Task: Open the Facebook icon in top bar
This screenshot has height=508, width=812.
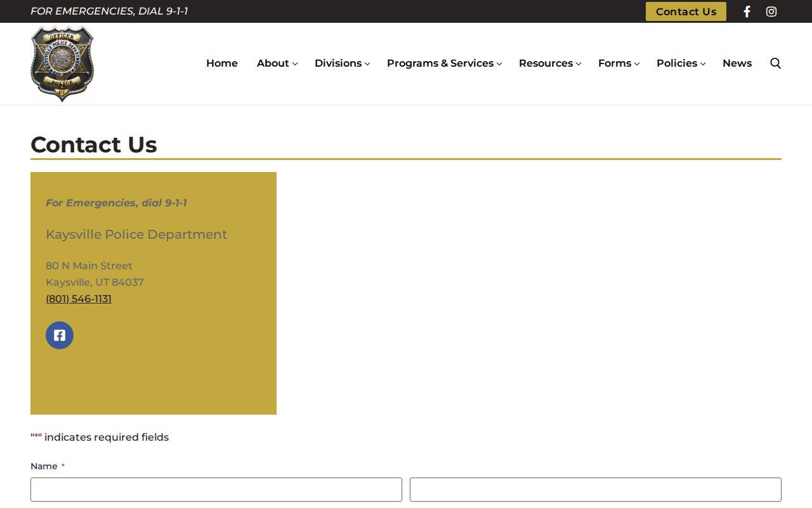Action: click(x=747, y=11)
